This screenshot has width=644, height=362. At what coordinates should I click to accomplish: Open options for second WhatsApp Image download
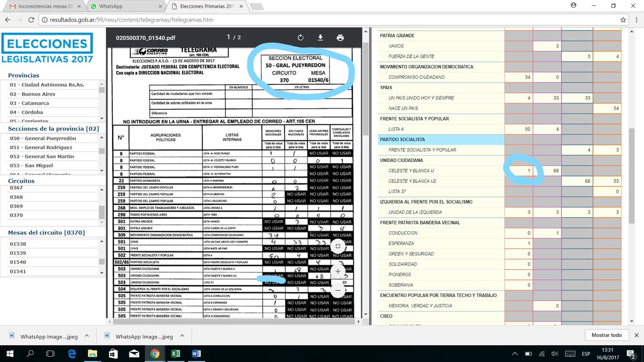coord(181,336)
